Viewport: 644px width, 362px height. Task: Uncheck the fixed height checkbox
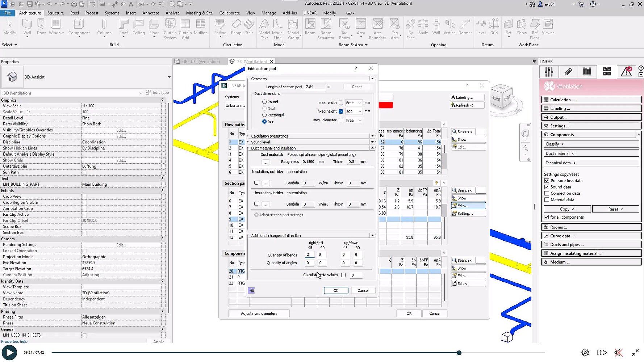[x=341, y=111]
